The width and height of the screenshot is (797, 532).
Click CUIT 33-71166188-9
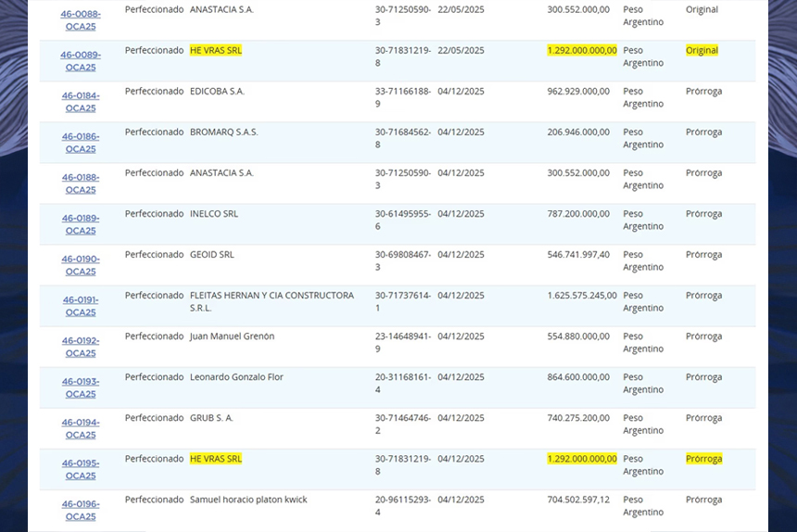point(403,97)
